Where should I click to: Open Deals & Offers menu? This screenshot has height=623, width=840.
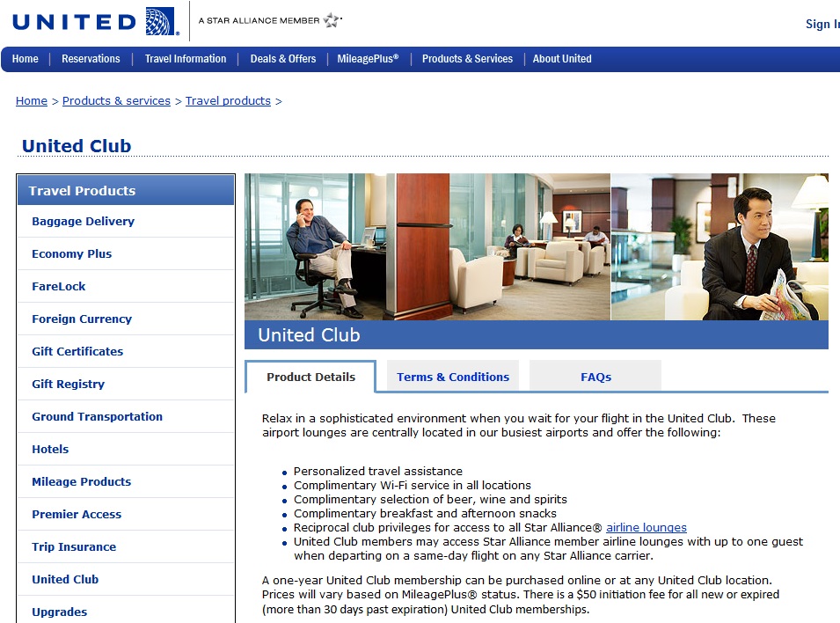[x=282, y=59]
